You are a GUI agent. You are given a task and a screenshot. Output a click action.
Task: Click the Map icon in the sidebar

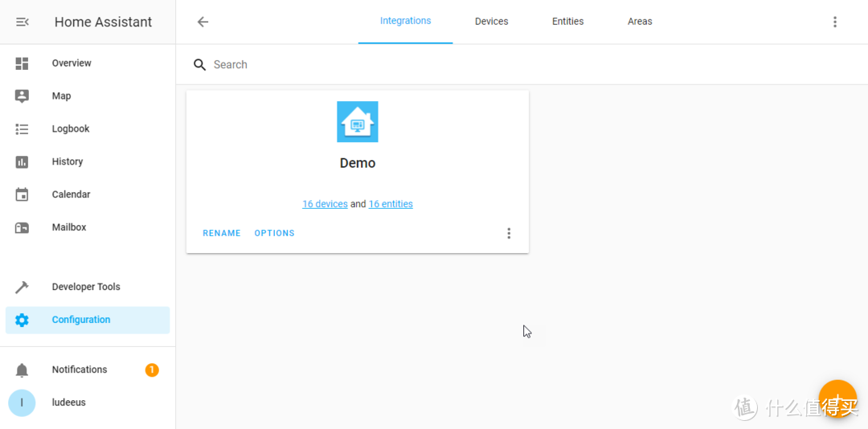[22, 96]
